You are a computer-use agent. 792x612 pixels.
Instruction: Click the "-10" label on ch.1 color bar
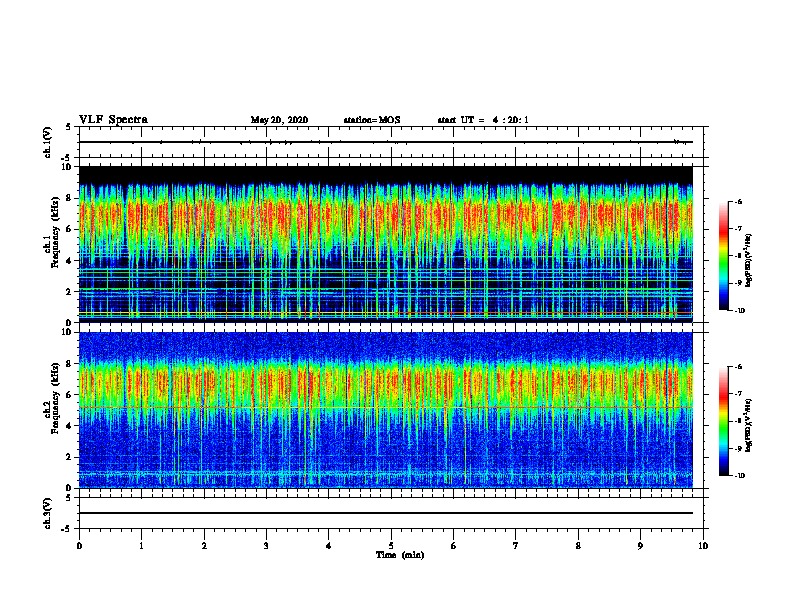point(739,311)
